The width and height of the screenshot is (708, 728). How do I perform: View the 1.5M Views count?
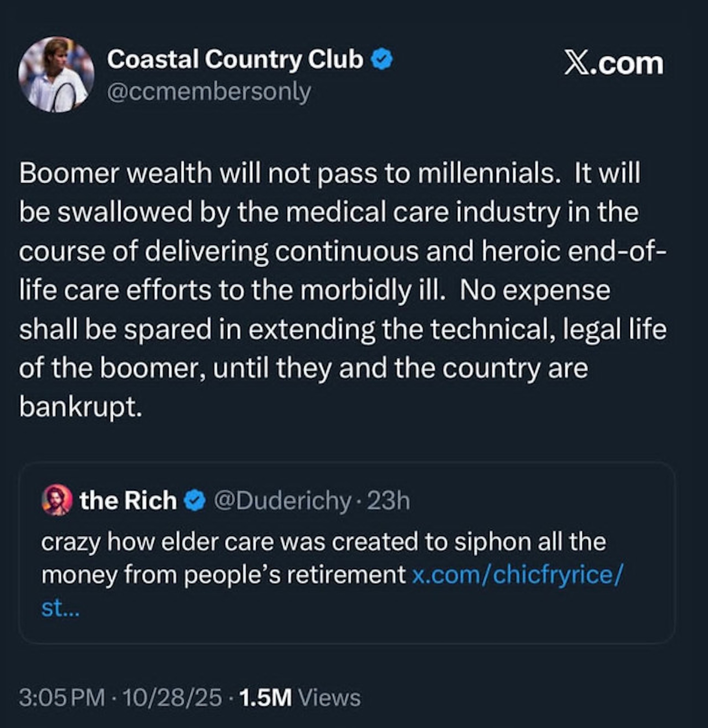click(x=300, y=698)
